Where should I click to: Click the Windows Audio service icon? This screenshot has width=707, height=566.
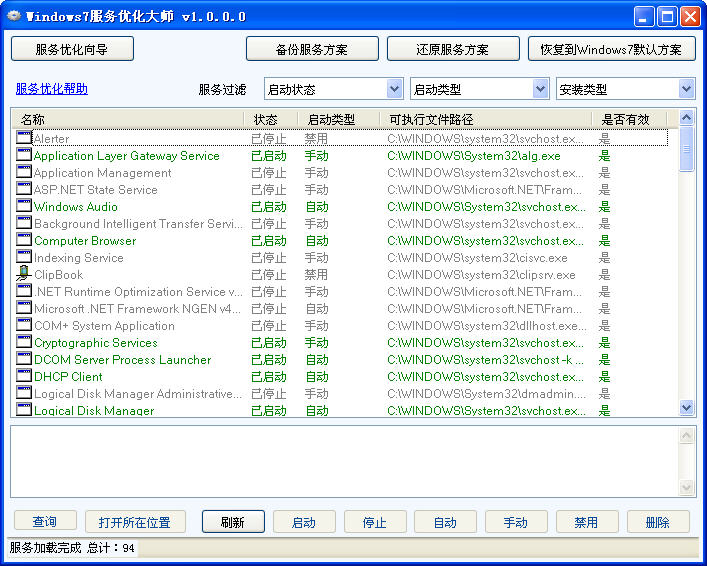click(x=24, y=206)
